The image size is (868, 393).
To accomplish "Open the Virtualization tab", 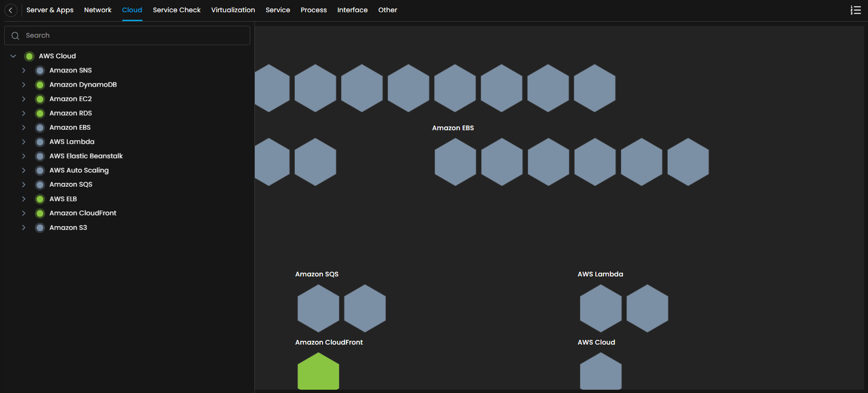I will 233,10.
